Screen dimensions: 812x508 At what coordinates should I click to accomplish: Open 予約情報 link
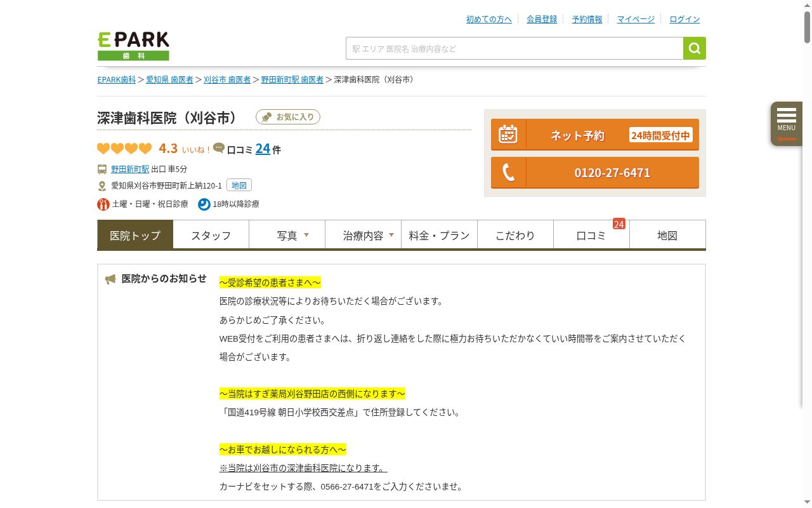587,19
